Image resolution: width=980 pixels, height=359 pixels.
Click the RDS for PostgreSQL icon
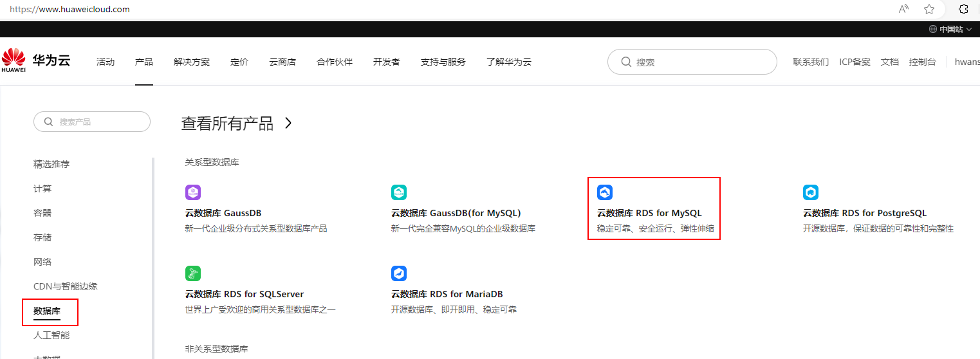click(811, 192)
